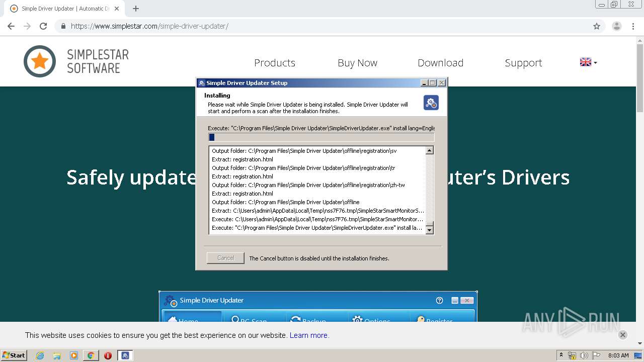Click the help question mark in the app preview
Viewport: 644px width, 362px height.
439,301
